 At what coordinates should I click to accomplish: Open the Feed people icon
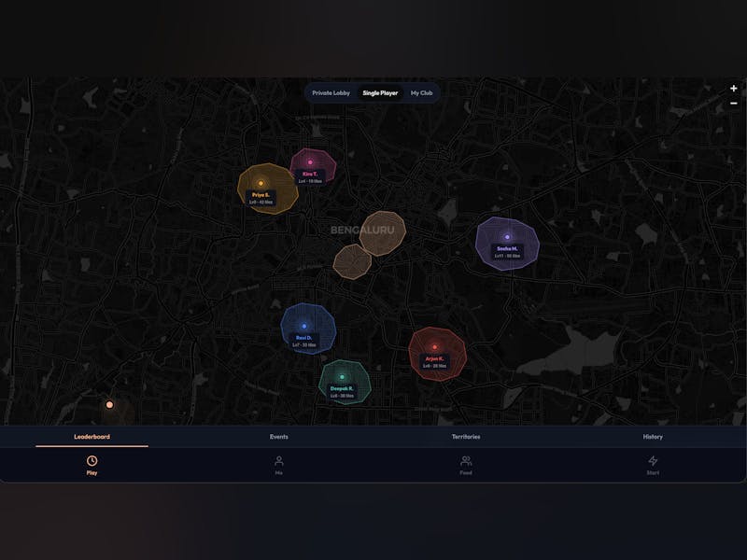[x=466, y=461]
